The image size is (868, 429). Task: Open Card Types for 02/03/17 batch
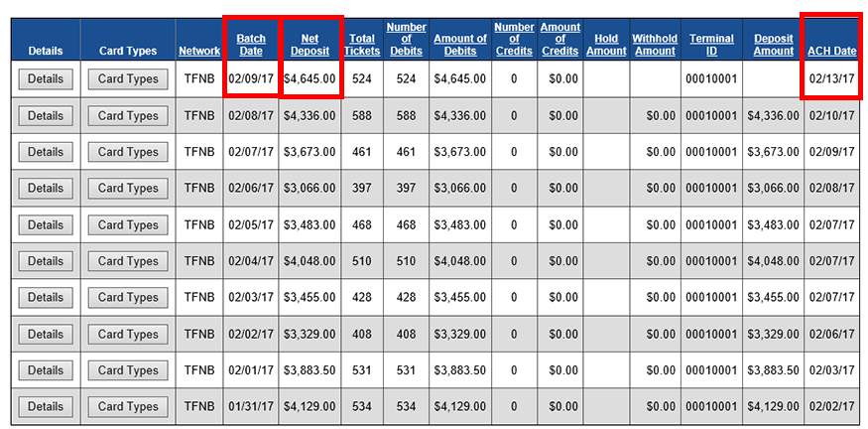coord(128,297)
